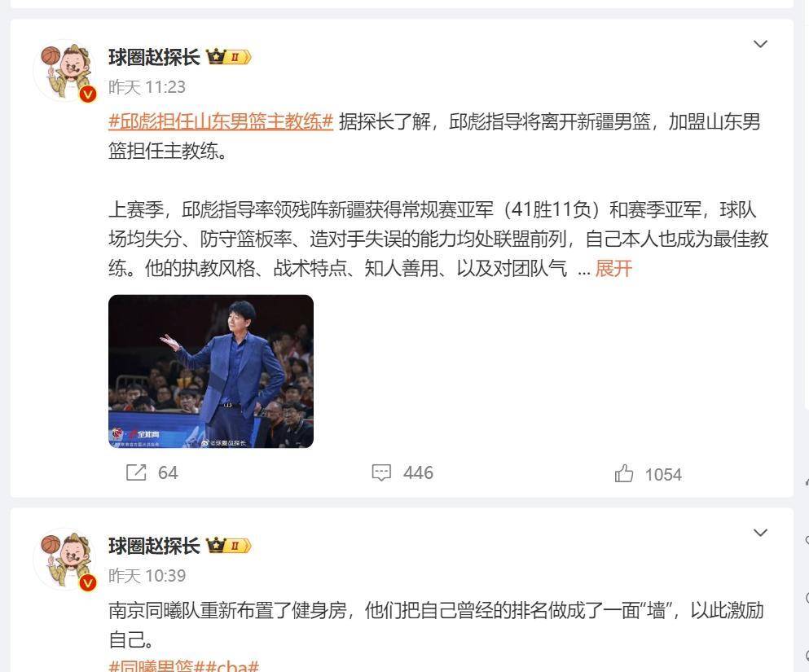809x672 pixels.
Task: Expand the first post's chevron options menu
Action: click(760, 44)
